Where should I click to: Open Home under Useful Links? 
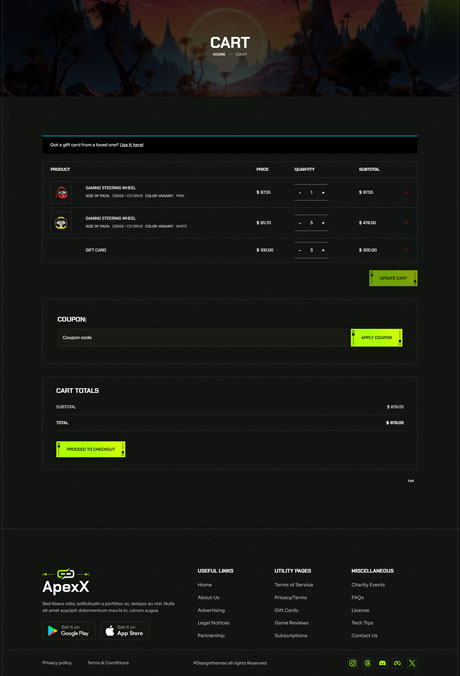point(204,585)
